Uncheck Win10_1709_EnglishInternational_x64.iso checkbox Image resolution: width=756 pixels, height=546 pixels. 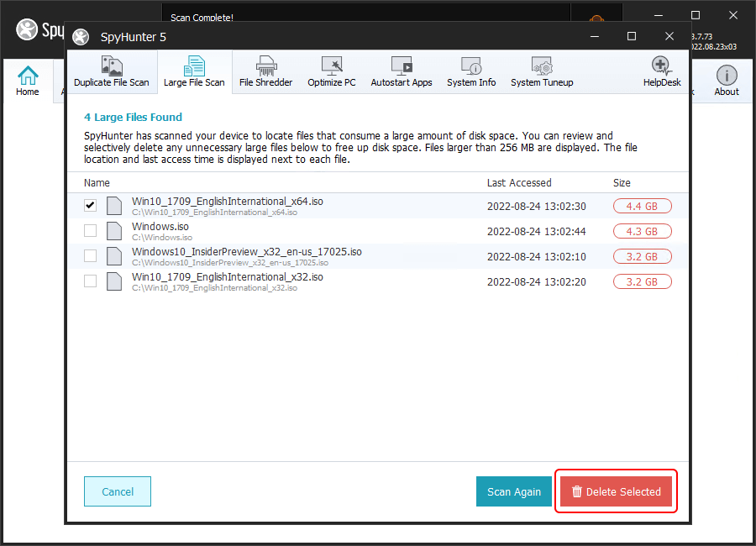point(91,206)
